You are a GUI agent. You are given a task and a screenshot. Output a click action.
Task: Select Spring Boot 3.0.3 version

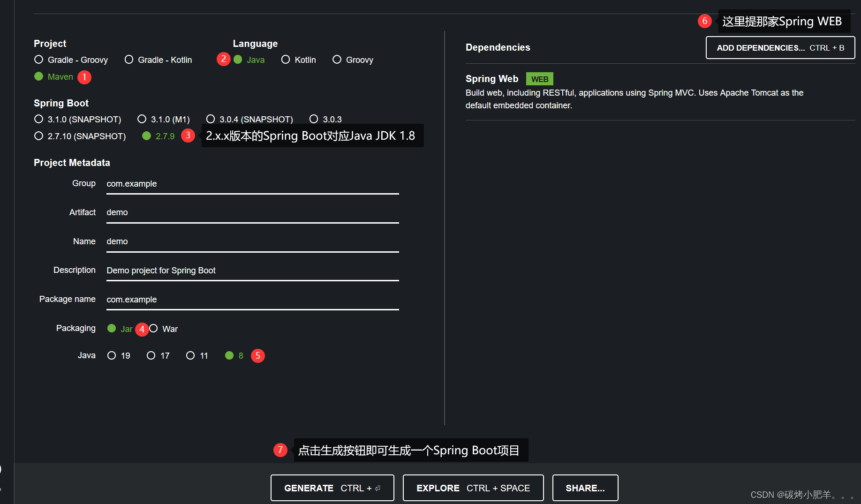point(326,120)
